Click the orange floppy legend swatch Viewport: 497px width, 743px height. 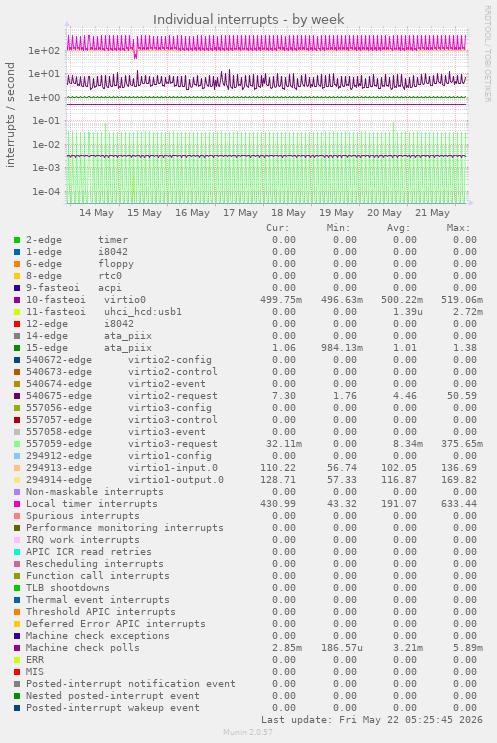coord(17,264)
